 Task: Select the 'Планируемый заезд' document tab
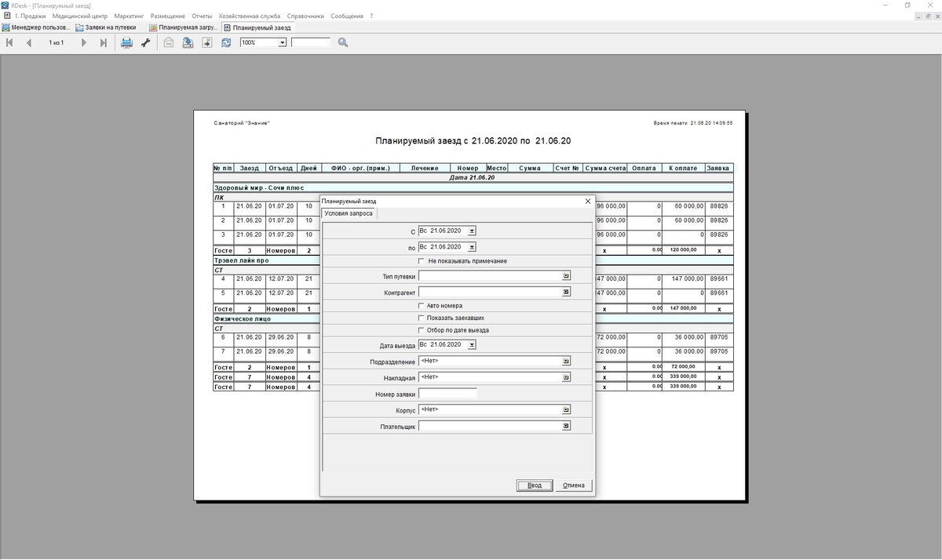pyautogui.click(x=257, y=27)
